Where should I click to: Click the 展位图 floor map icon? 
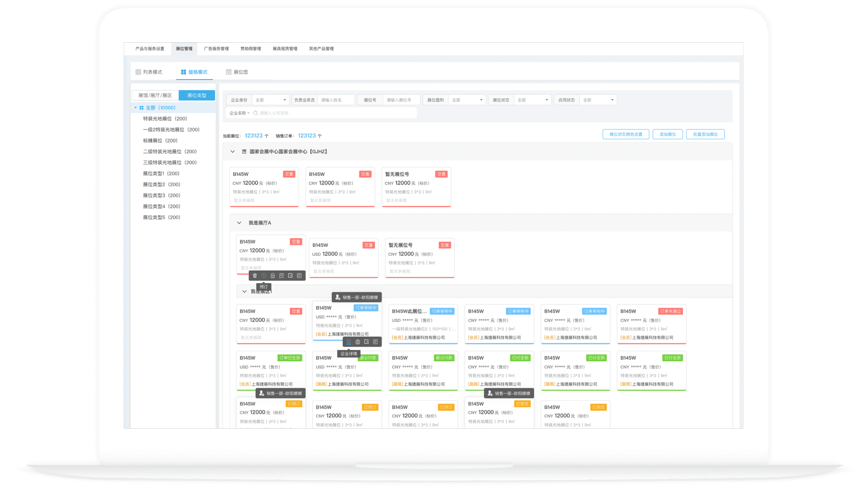(x=229, y=72)
